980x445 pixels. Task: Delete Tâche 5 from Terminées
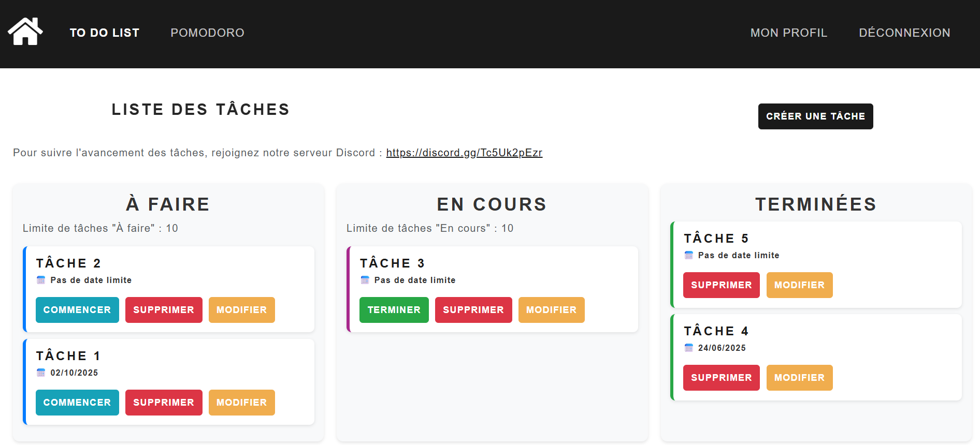pos(721,285)
